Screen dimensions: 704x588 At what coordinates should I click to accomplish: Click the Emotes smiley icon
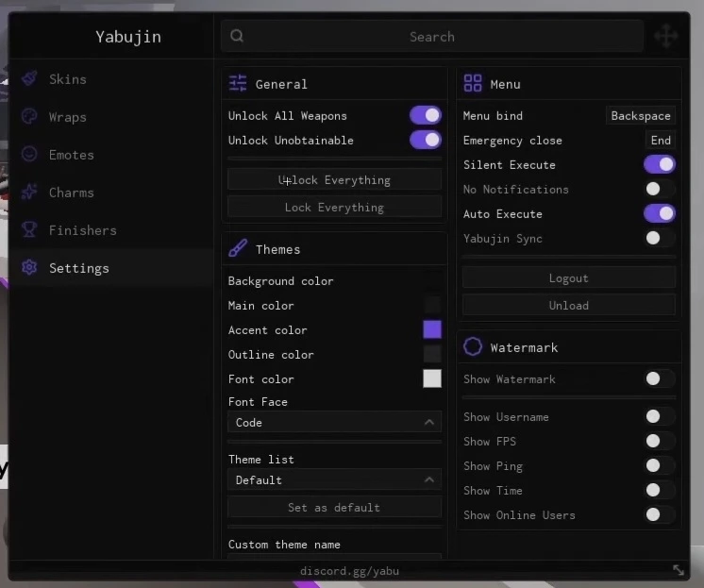pos(29,154)
